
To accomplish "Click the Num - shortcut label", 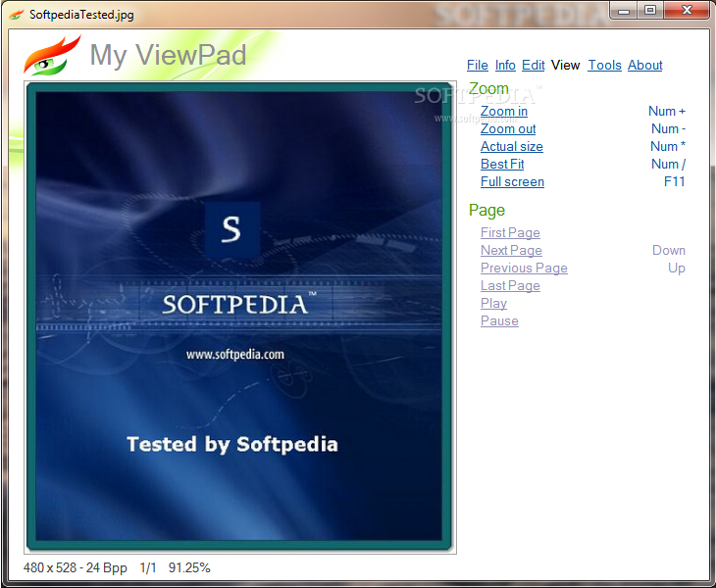I will point(668,129).
